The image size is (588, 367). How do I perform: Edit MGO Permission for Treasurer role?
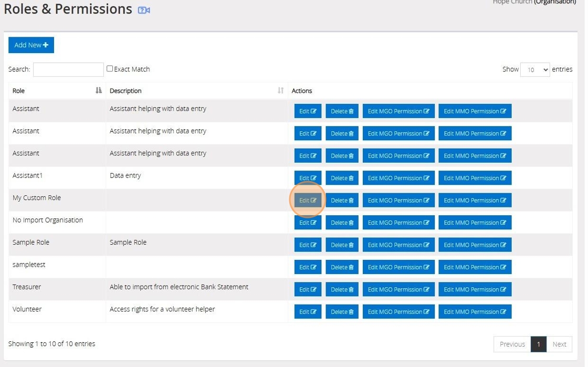[398, 290]
